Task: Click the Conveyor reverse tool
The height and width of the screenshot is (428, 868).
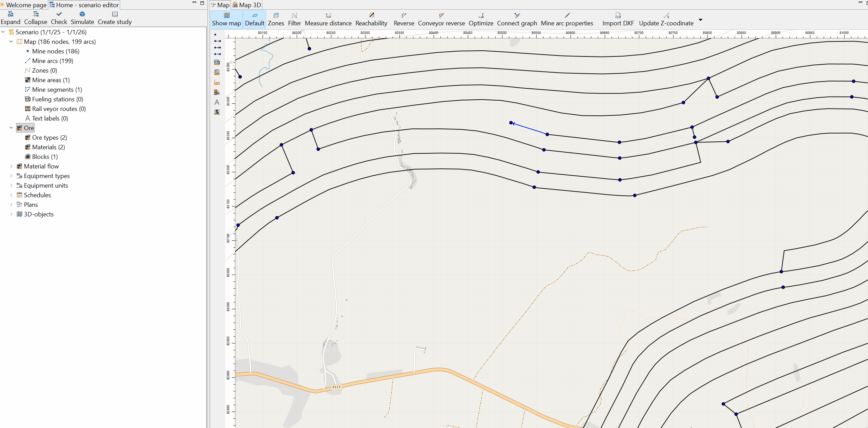Action: (x=441, y=20)
